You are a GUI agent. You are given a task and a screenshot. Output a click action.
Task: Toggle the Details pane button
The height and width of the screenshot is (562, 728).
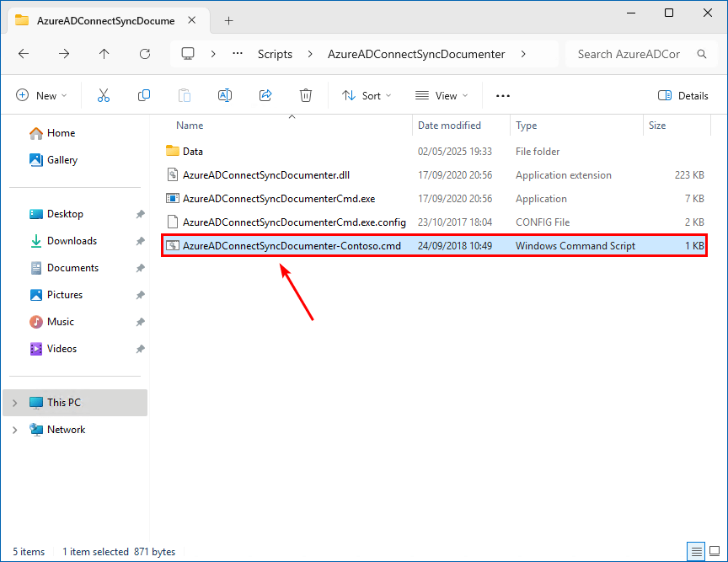683,96
